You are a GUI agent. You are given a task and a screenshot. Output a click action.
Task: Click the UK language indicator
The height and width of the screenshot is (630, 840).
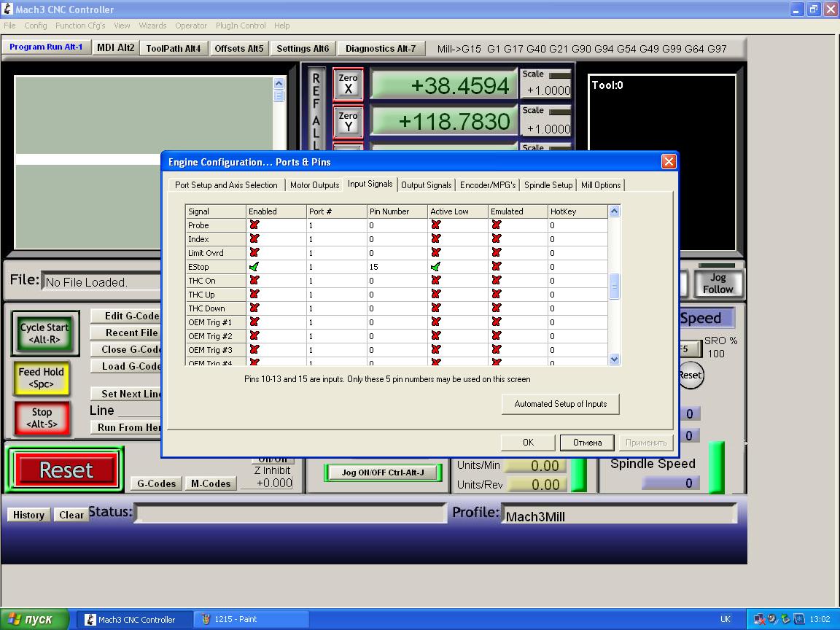click(726, 619)
